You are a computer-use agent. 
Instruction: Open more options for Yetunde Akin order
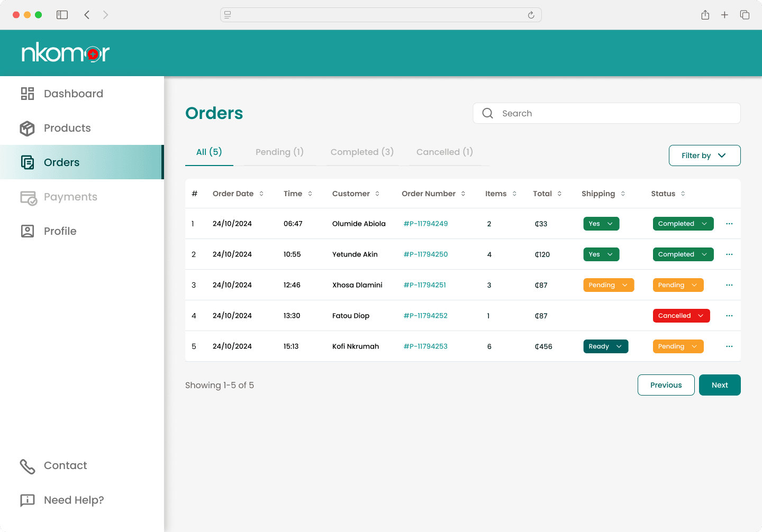729,254
